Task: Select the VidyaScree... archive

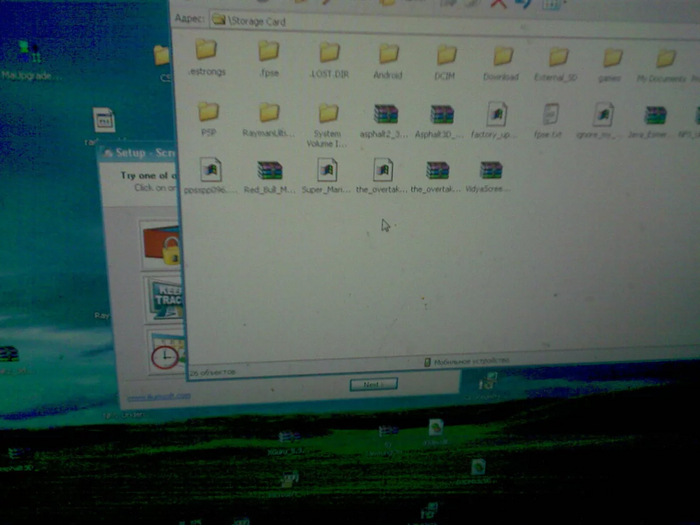Action: coord(489,177)
